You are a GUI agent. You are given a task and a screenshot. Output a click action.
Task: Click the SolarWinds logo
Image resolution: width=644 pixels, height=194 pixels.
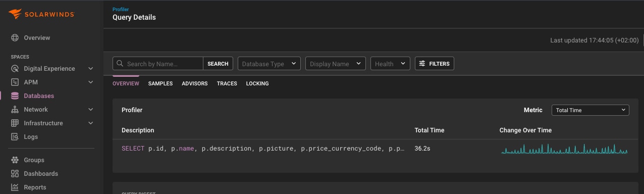[x=42, y=14]
